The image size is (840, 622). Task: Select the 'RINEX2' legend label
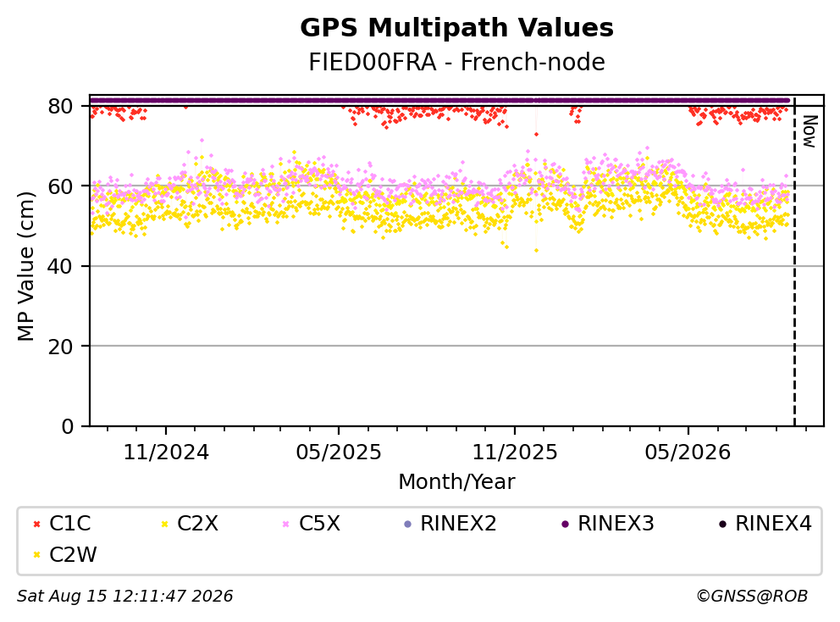click(459, 524)
